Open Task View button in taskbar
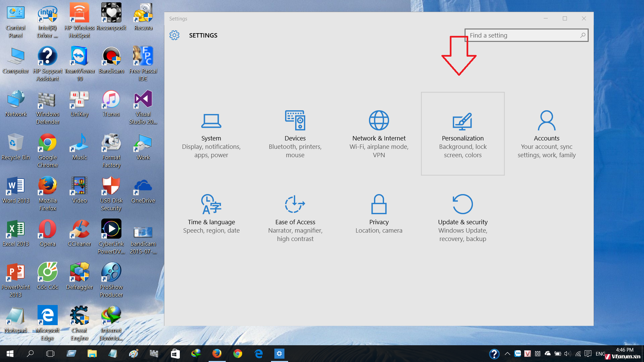 (x=50, y=354)
